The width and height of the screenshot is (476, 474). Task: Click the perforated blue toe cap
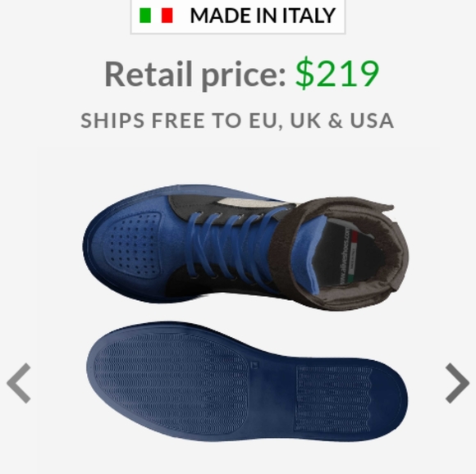click(x=133, y=244)
